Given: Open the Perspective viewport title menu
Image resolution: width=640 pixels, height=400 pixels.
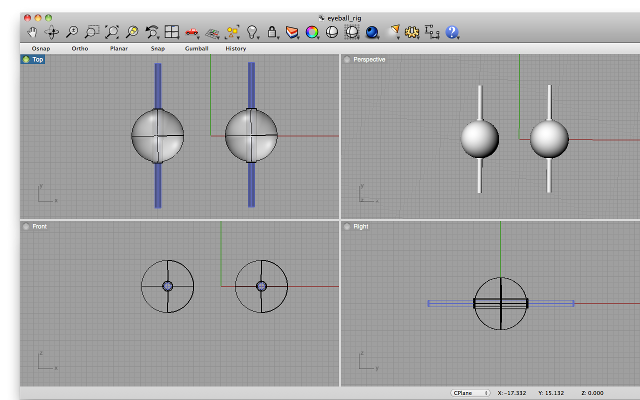Looking at the screenshot, I should (369, 60).
